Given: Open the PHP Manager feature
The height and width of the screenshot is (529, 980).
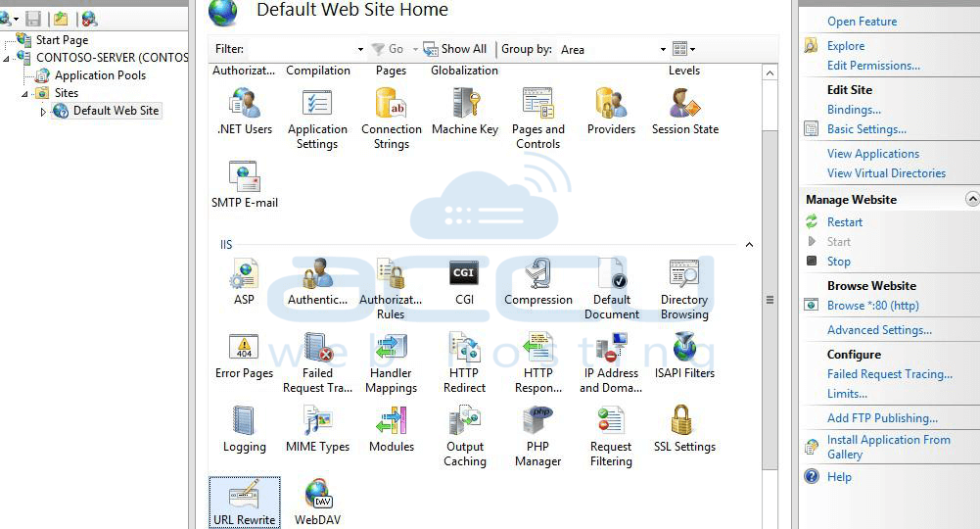Looking at the screenshot, I should tap(538, 437).
